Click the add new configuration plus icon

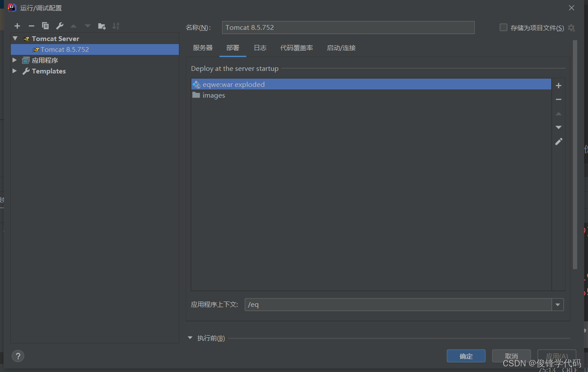17,26
